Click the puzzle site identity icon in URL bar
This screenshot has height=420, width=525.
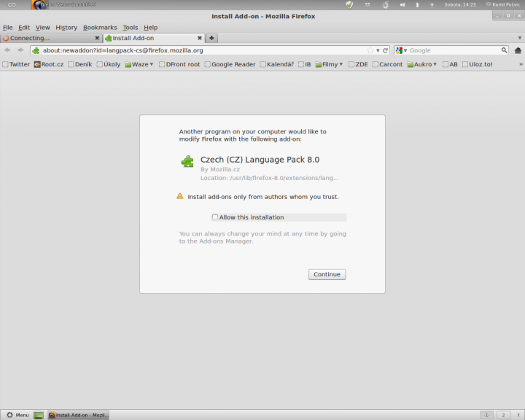(x=36, y=50)
